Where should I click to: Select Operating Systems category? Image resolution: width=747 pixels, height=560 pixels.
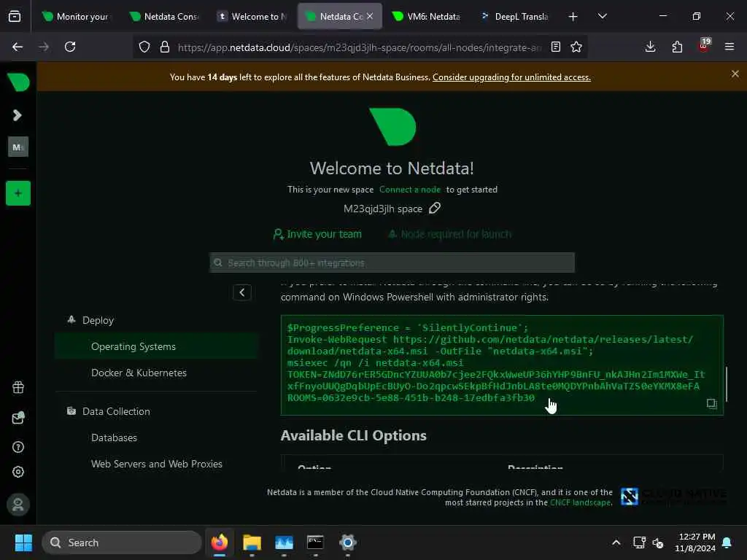pyautogui.click(x=156, y=346)
